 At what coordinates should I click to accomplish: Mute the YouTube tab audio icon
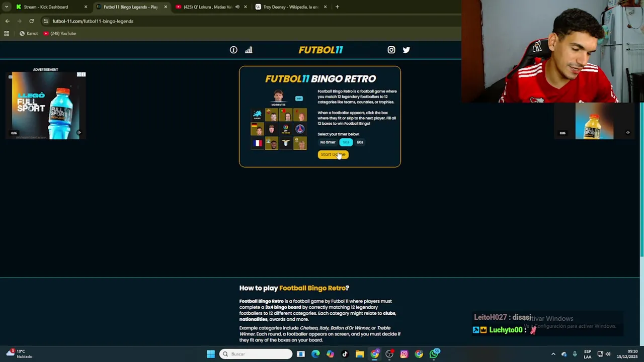pyautogui.click(x=237, y=7)
